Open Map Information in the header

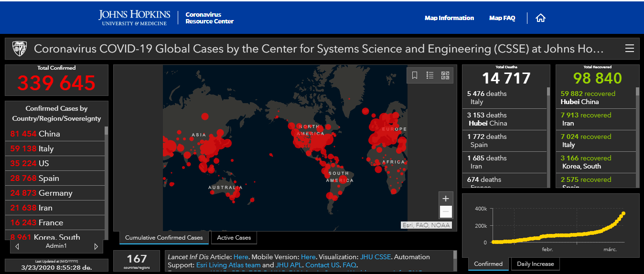(x=449, y=18)
